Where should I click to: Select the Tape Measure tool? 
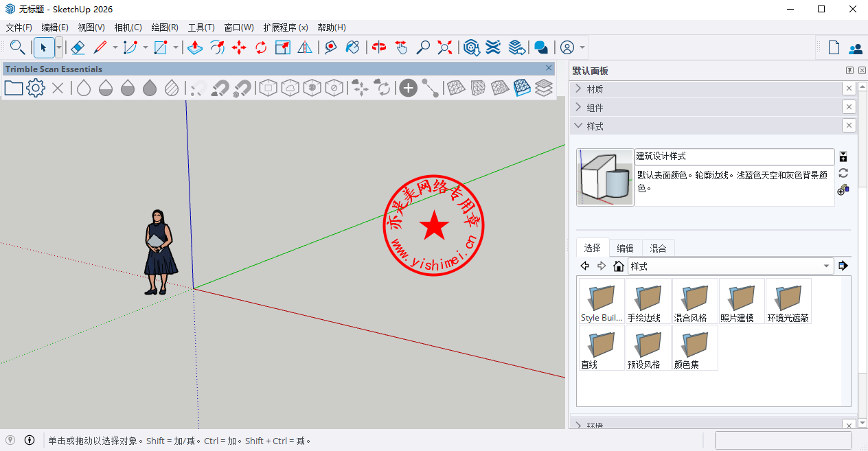331,47
